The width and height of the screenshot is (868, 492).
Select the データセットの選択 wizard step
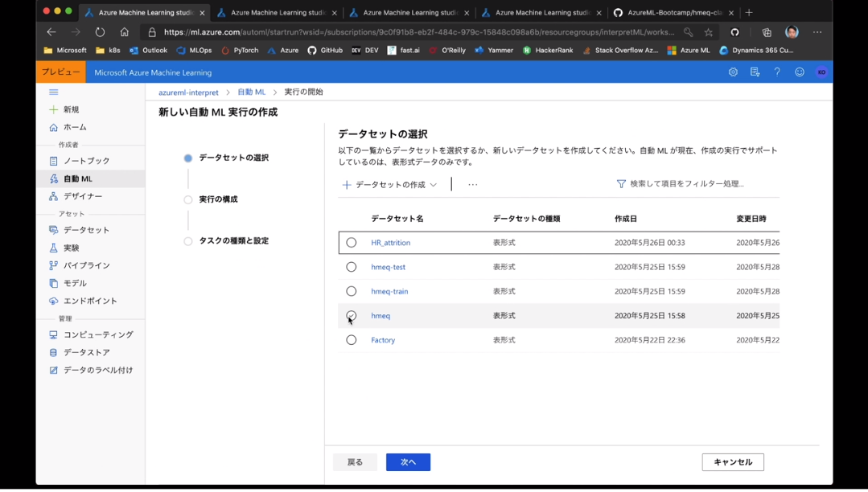click(x=233, y=158)
